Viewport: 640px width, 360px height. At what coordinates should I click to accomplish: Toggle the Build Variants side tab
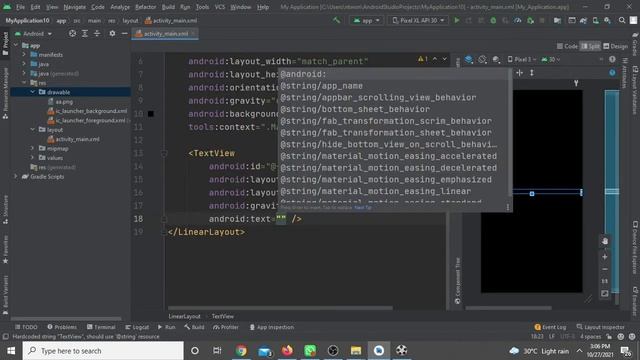[5, 296]
